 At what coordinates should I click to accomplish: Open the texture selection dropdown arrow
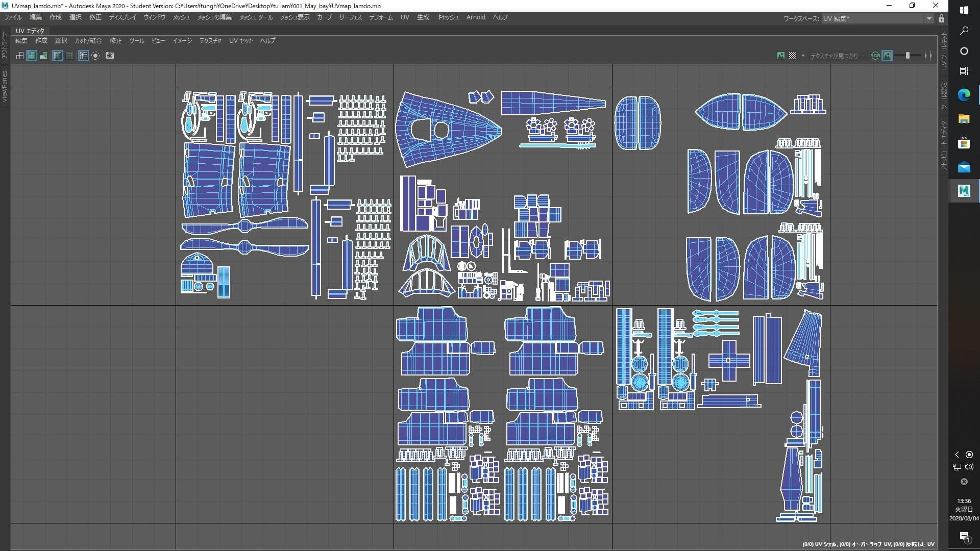click(803, 56)
